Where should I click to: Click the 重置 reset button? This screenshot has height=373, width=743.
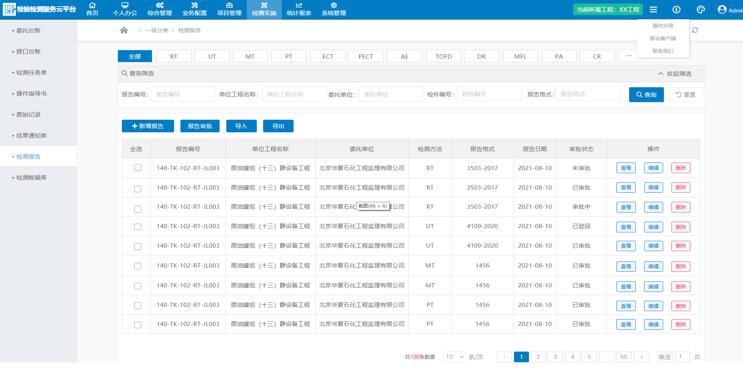686,95
